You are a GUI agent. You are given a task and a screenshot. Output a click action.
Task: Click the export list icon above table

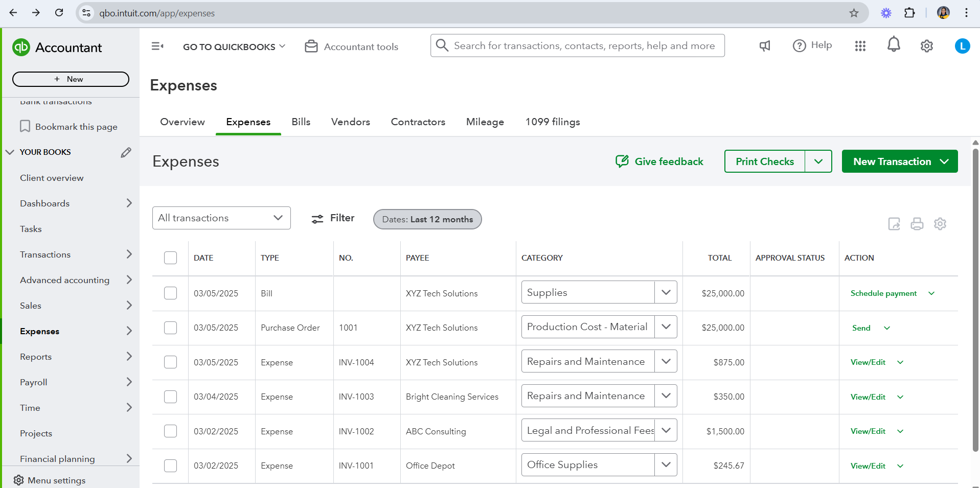[x=894, y=224]
